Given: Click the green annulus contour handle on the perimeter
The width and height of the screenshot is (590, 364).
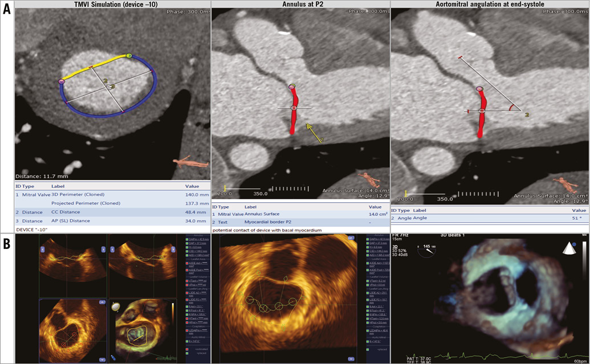Looking at the screenshot, I should click(129, 56).
